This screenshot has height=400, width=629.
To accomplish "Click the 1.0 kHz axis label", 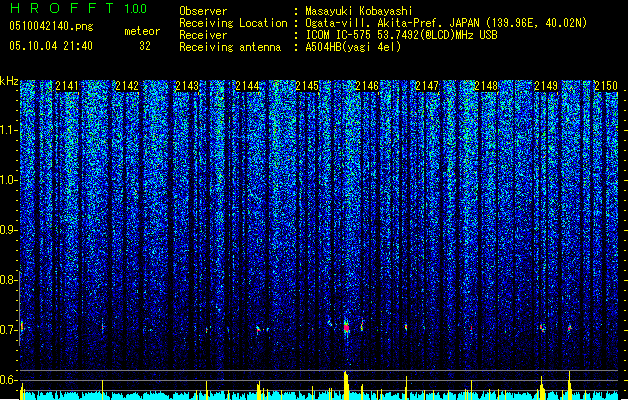I will [8, 180].
